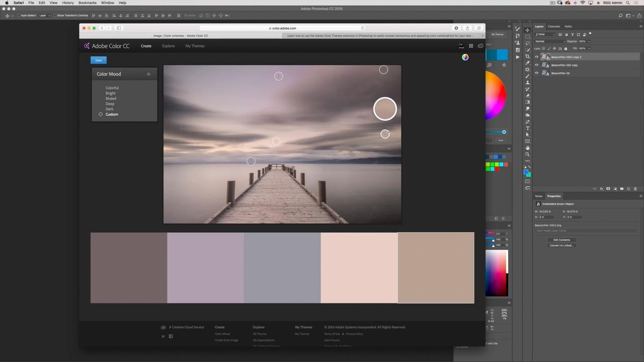Select the Eyedropper tool
Viewport: 644px width, 362px height.
(528, 63)
